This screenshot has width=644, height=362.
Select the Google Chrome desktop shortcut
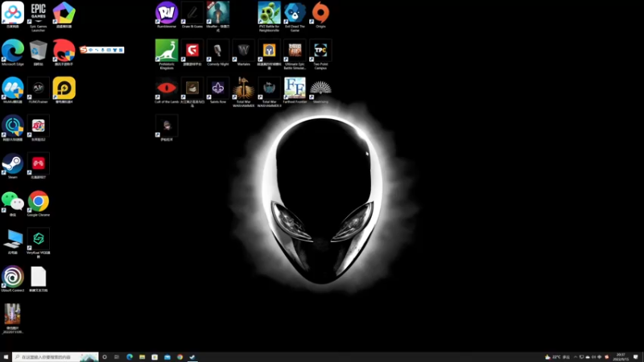click(x=38, y=204)
